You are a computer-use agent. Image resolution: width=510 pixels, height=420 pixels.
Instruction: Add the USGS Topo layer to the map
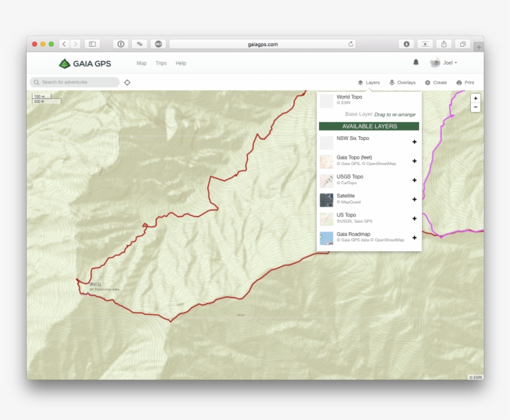point(414,180)
